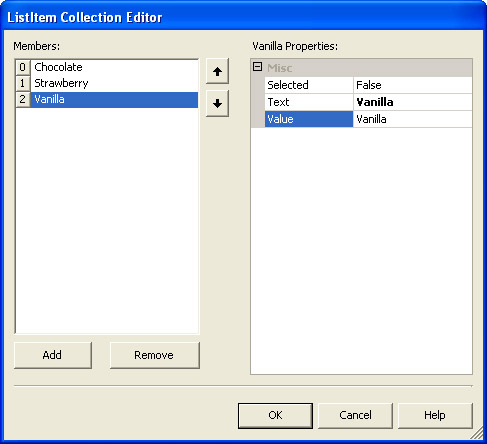Edit the bold Vanilla text value
The image size is (487, 444).
pyautogui.click(x=412, y=102)
